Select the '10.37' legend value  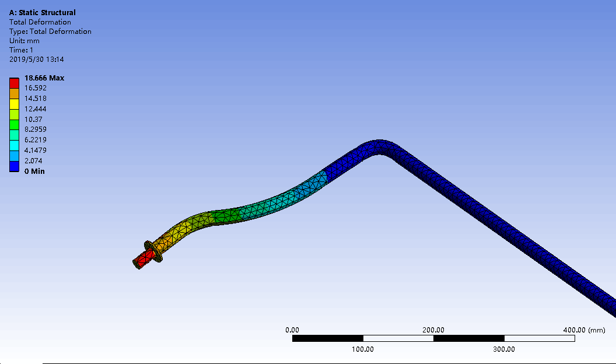(x=33, y=119)
